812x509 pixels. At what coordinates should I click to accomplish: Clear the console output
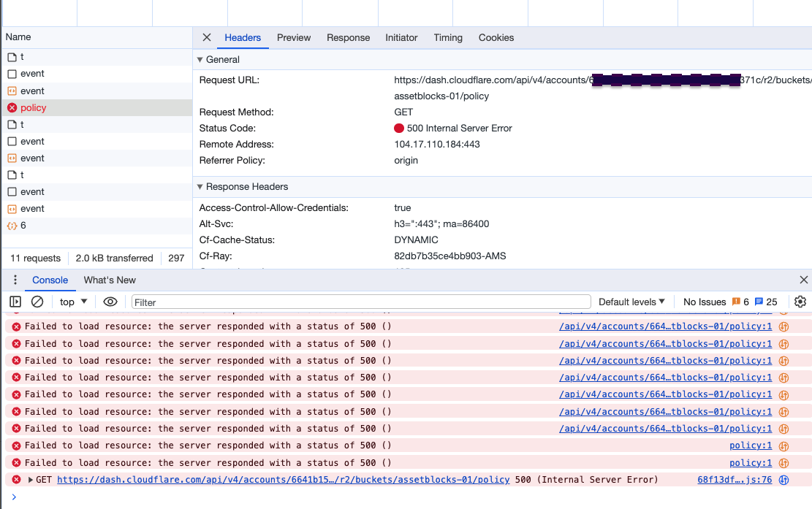(37, 301)
